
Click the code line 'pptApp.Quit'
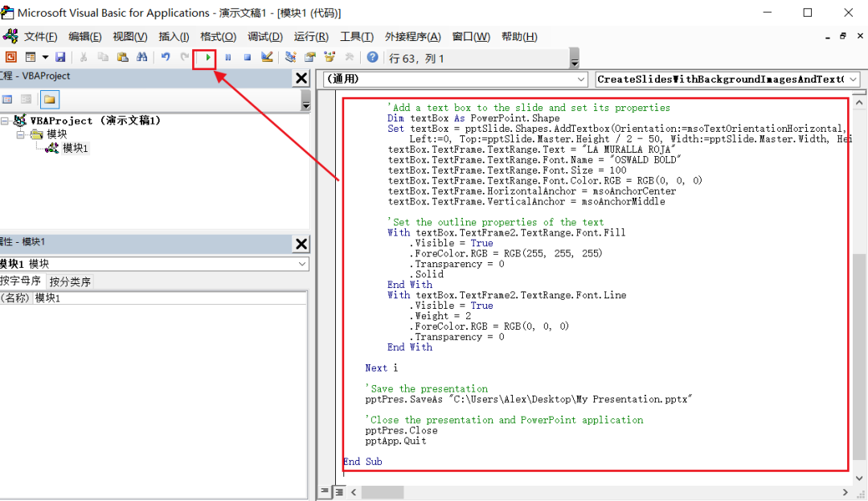click(x=395, y=441)
